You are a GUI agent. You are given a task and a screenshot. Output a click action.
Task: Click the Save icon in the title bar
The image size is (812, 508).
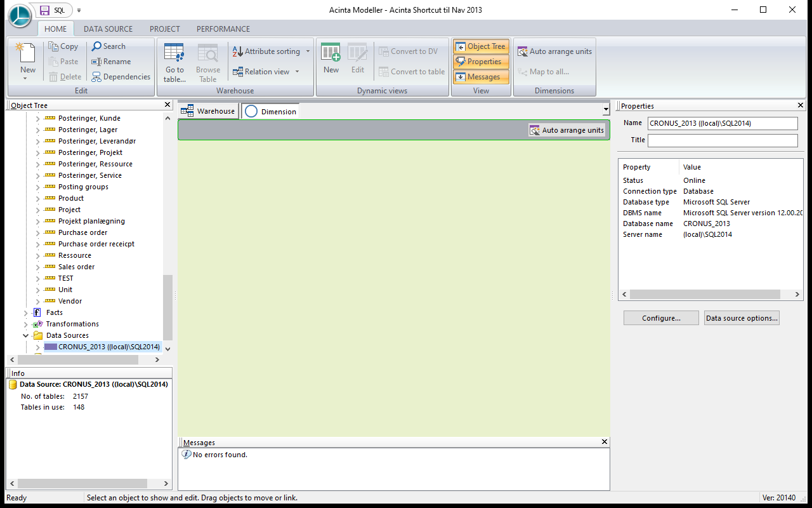pyautogui.click(x=44, y=10)
